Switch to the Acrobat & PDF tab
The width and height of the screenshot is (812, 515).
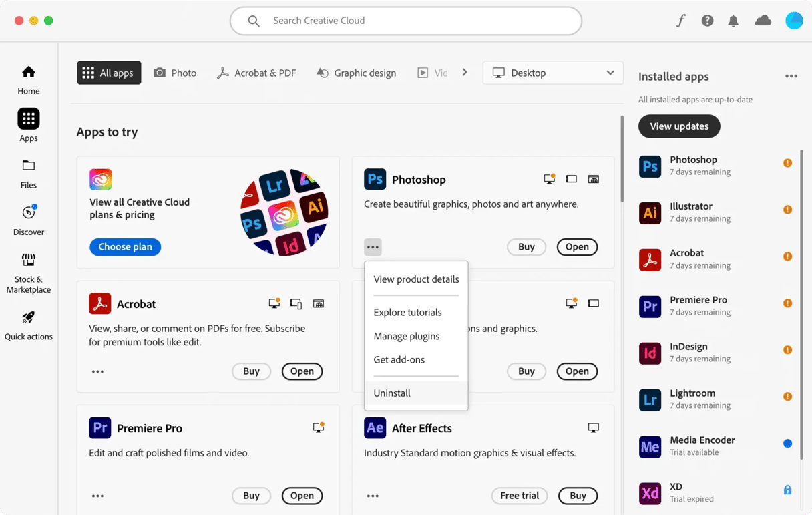[256, 73]
